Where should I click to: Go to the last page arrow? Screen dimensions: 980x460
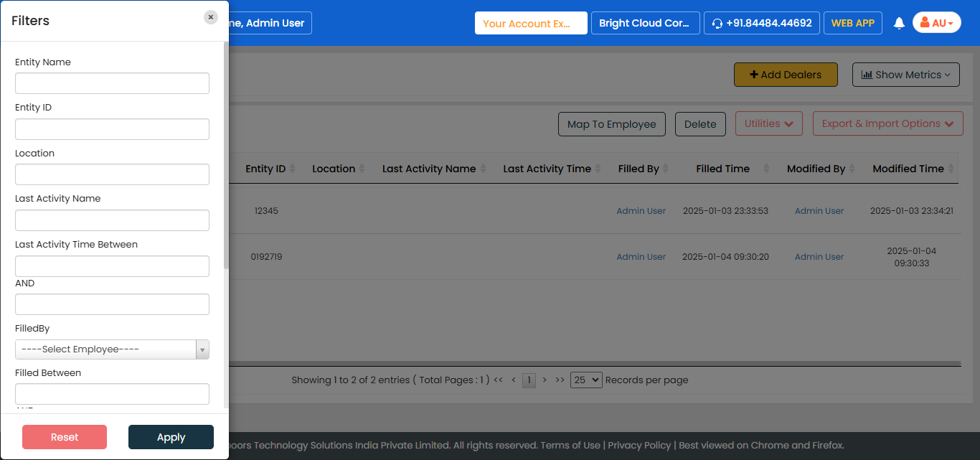point(560,380)
